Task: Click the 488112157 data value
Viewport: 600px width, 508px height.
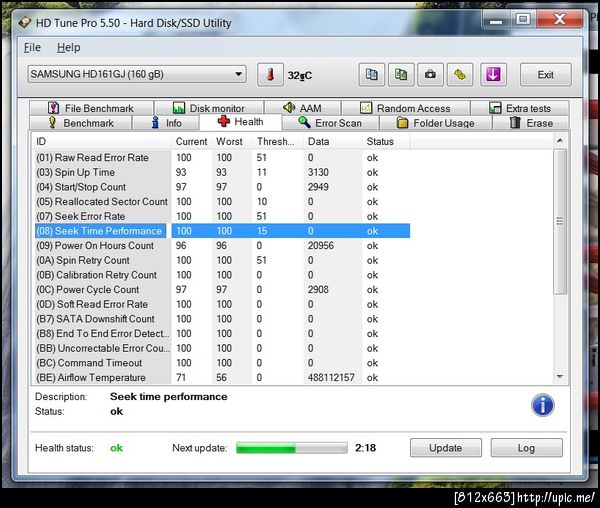Action: click(331, 378)
